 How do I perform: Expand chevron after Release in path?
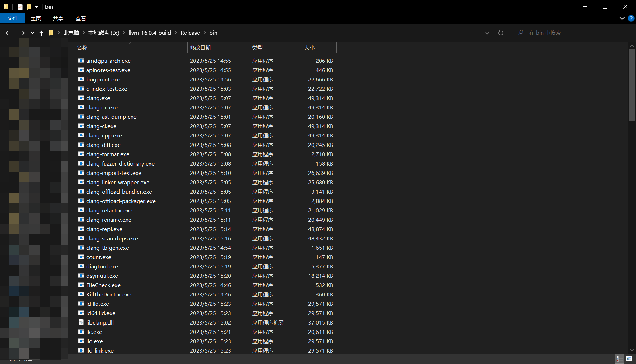205,33
